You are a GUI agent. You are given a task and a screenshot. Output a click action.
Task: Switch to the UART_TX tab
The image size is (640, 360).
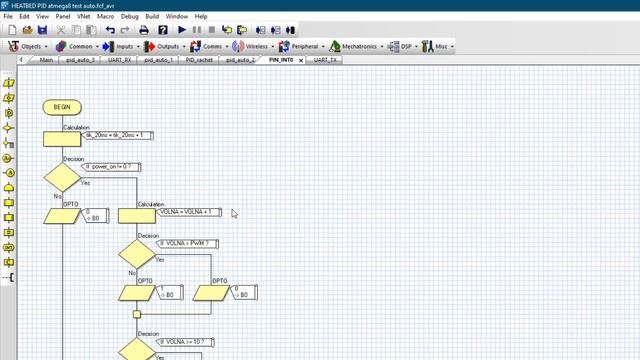[x=325, y=60]
